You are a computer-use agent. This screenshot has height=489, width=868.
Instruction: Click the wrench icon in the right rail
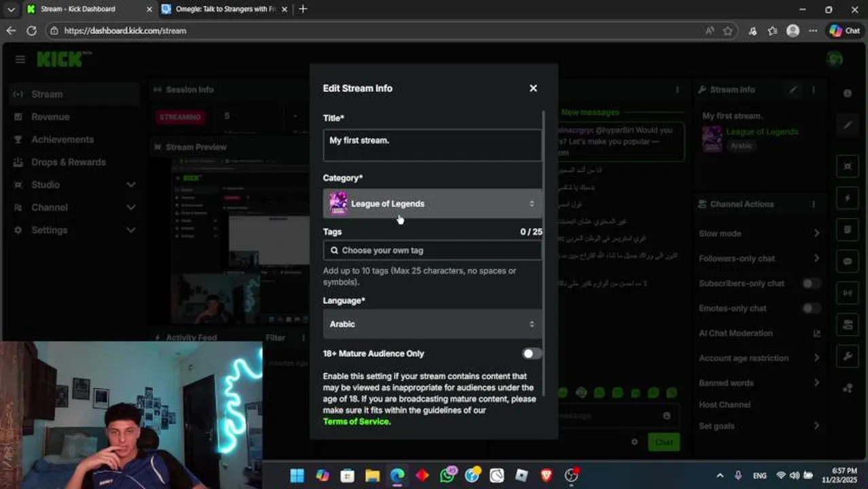point(848,356)
